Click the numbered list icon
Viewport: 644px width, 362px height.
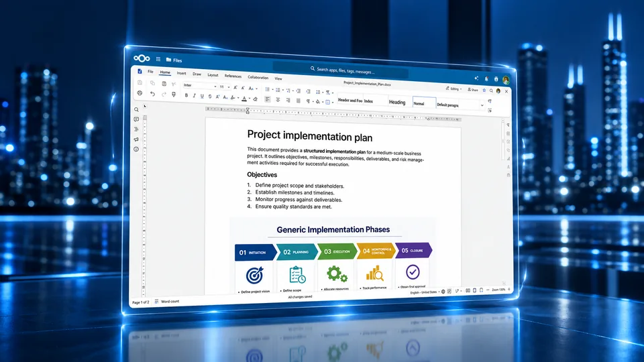[x=278, y=90]
